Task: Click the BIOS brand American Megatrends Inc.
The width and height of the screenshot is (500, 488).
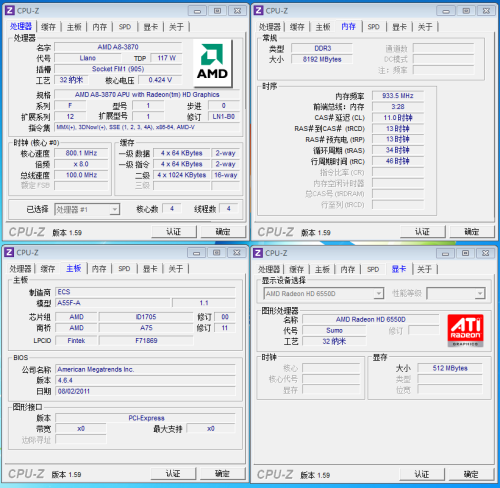Action: coord(145,369)
